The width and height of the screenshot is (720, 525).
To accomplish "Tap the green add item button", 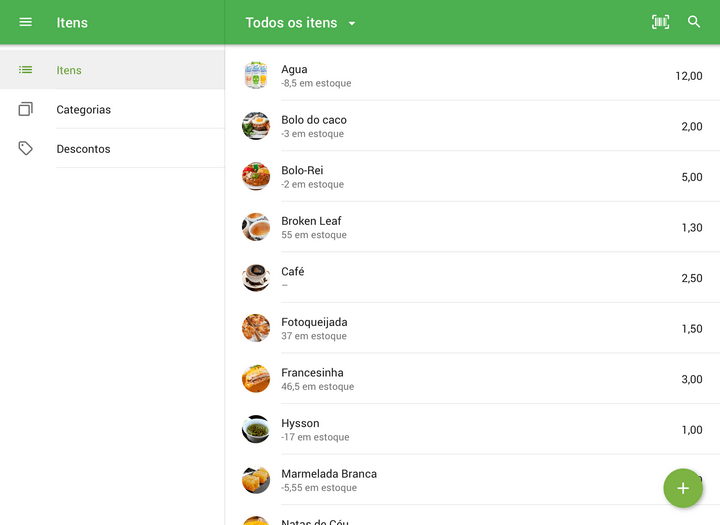I will tap(683, 488).
